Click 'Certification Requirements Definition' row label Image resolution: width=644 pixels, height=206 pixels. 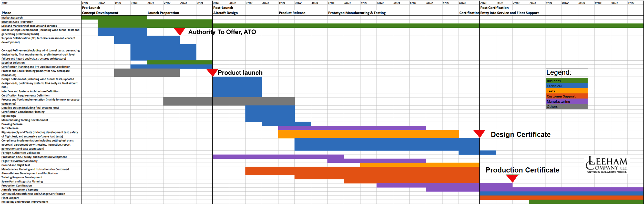pos(25,95)
